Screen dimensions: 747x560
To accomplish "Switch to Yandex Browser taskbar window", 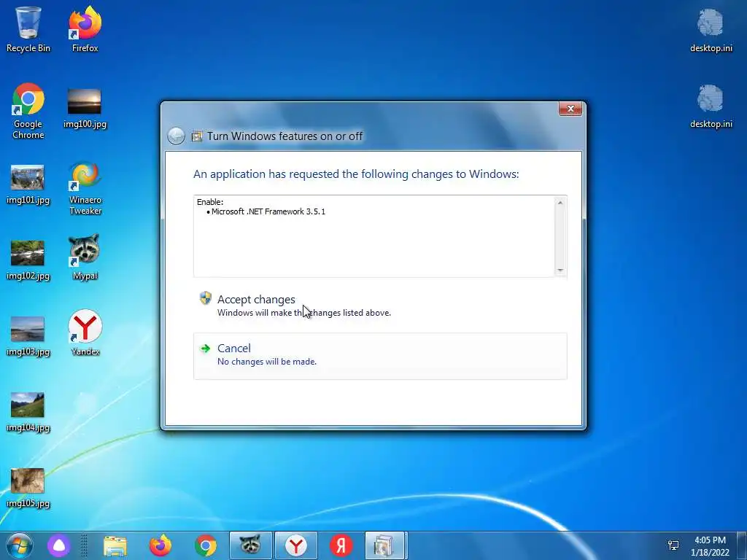I will (x=296, y=545).
